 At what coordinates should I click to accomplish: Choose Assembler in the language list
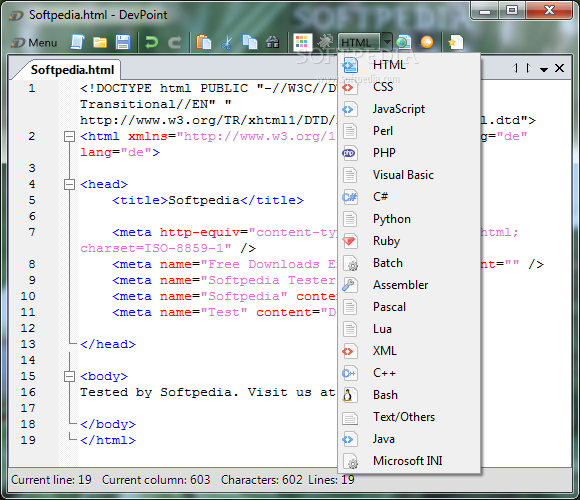409,285
